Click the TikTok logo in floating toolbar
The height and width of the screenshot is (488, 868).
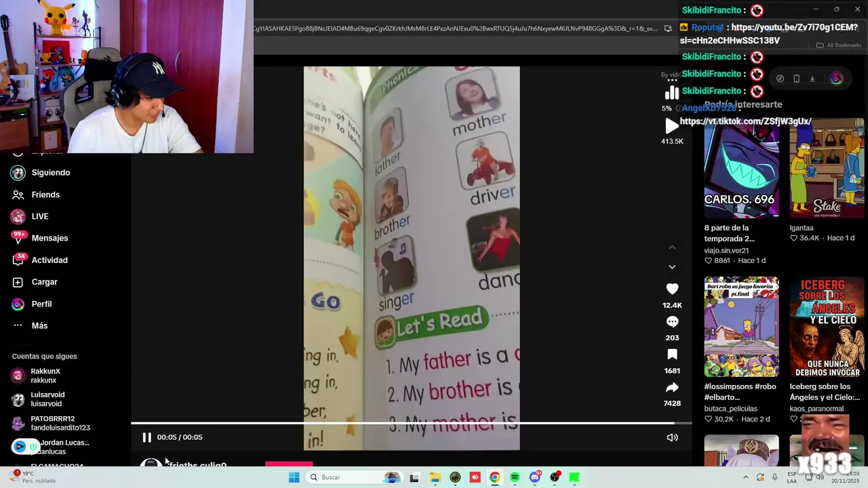(x=780, y=79)
